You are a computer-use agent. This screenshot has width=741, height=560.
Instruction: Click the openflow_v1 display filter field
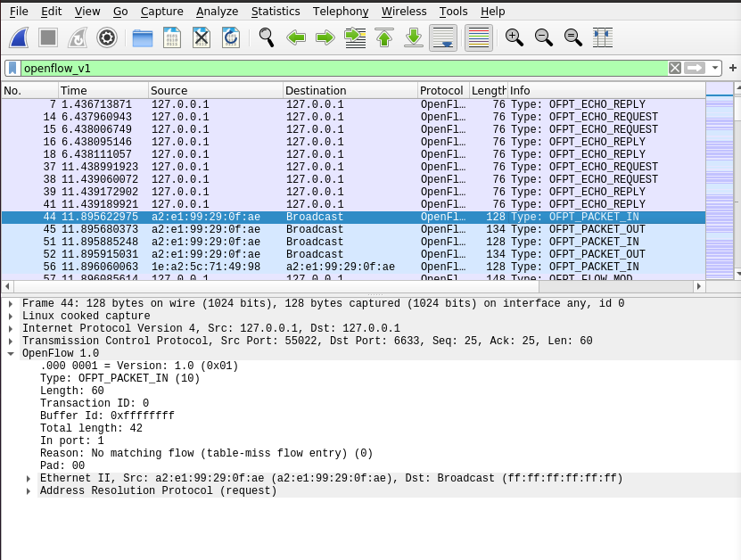click(343, 68)
